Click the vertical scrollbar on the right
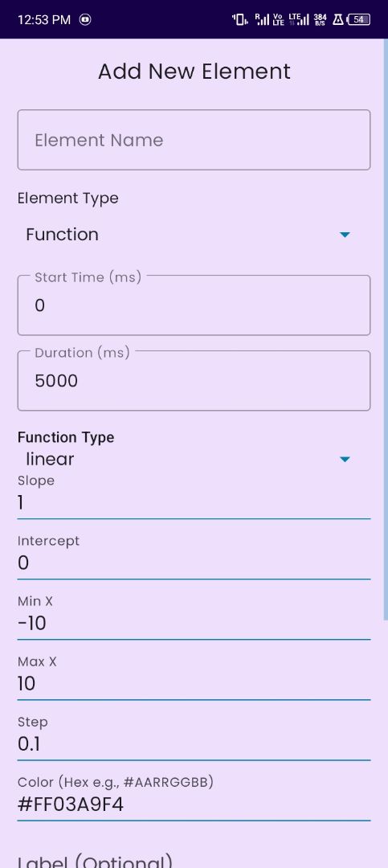The height and width of the screenshot is (868, 388). [386, 330]
